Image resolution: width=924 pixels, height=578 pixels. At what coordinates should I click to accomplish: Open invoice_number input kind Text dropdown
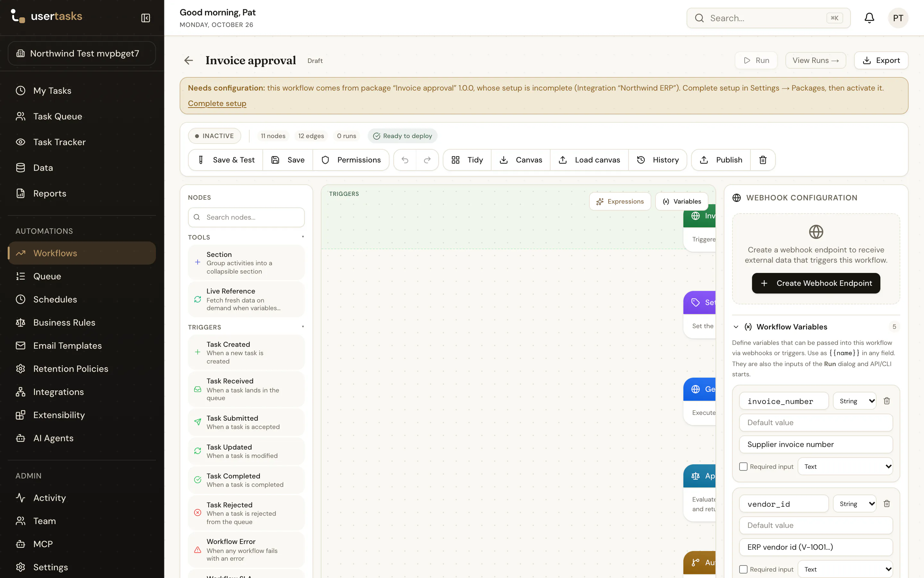coord(845,466)
